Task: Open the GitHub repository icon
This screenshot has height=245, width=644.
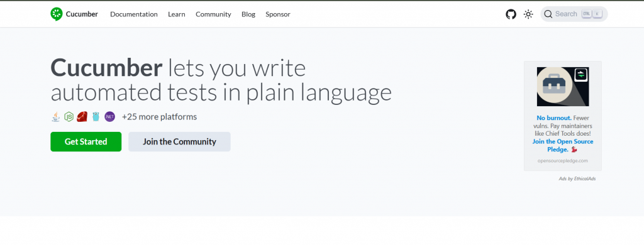Action: tap(511, 14)
